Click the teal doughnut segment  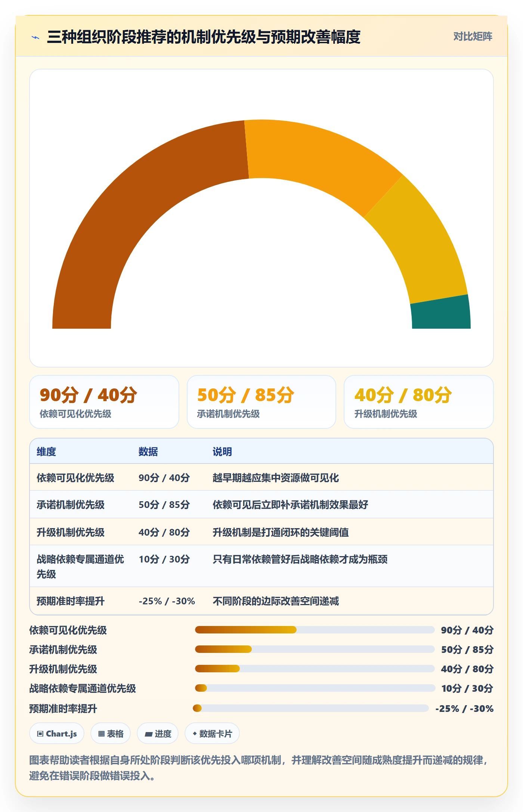[441, 313]
